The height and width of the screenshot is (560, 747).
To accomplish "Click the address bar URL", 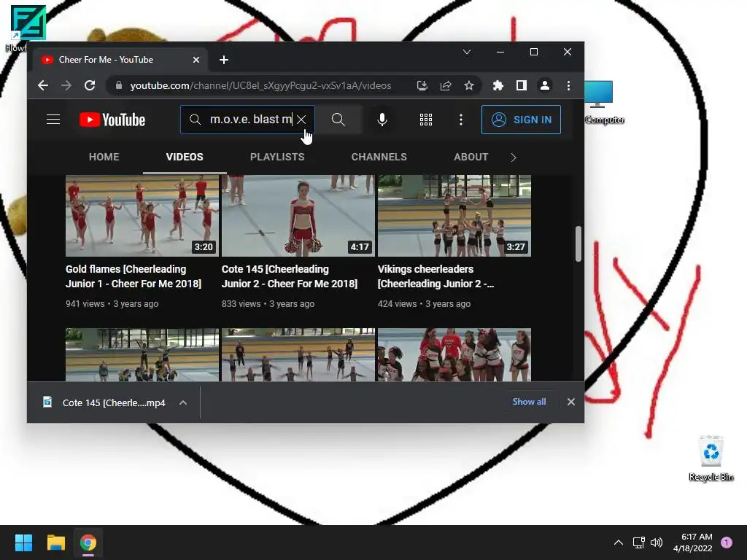I will click(x=260, y=86).
